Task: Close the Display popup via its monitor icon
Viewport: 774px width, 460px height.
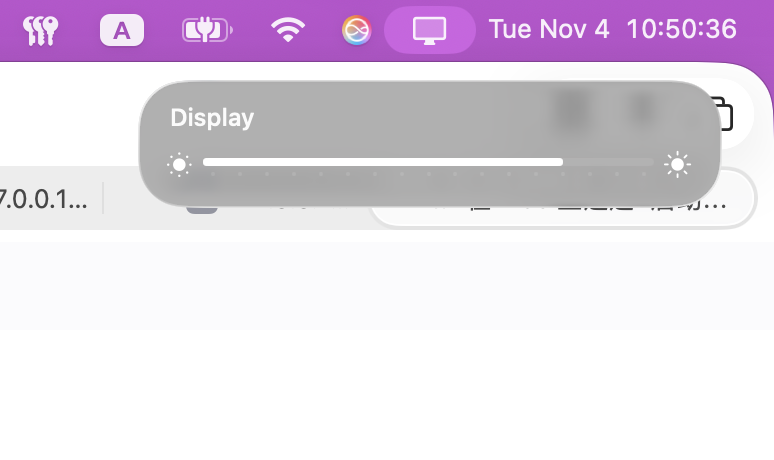Action: click(429, 30)
